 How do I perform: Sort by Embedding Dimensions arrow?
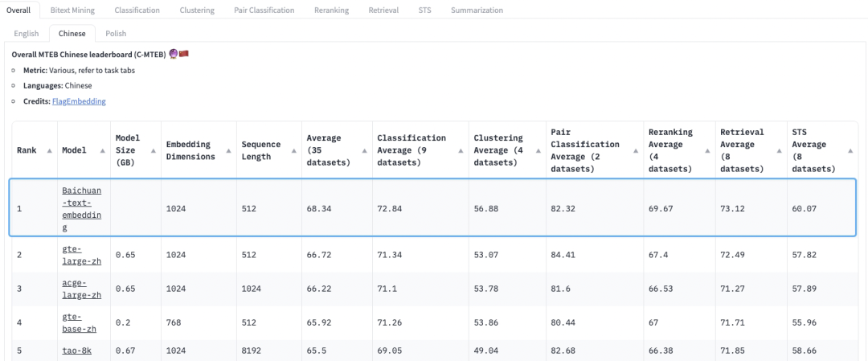pyautogui.click(x=229, y=150)
